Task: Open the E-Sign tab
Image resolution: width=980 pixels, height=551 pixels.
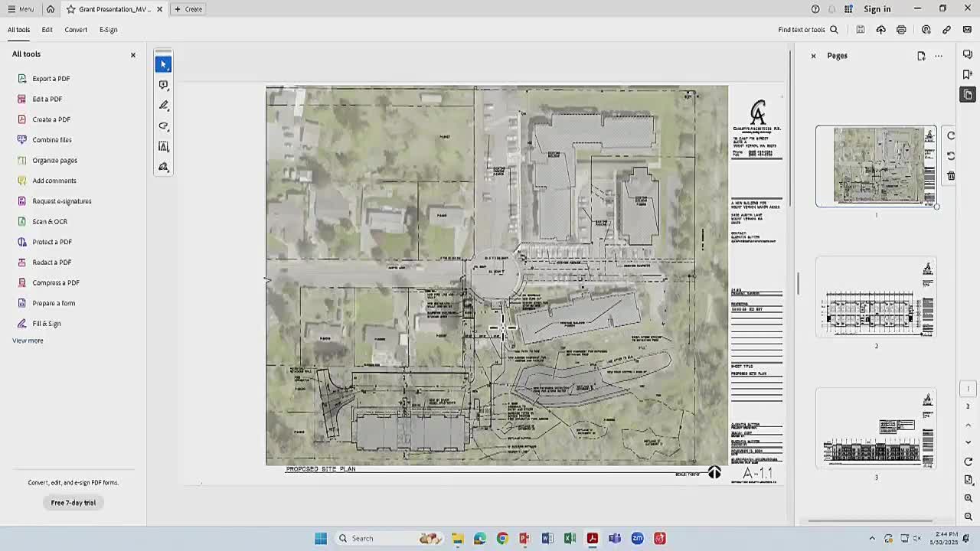Action: [x=108, y=30]
